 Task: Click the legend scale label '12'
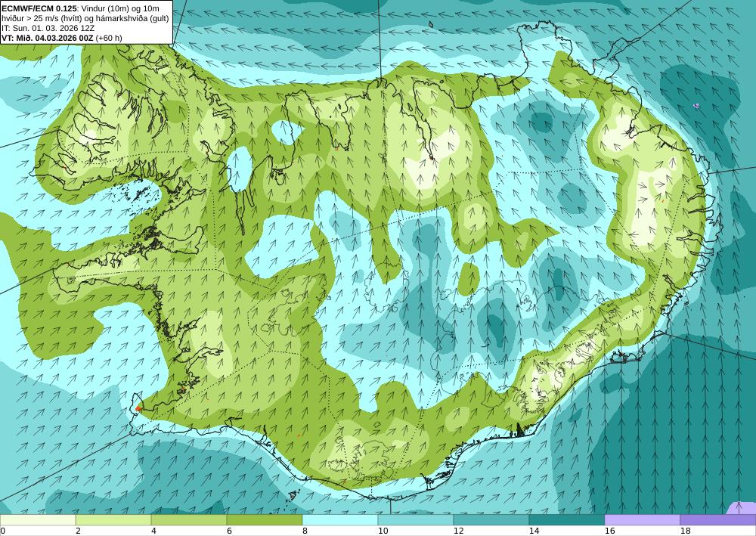tap(459, 531)
